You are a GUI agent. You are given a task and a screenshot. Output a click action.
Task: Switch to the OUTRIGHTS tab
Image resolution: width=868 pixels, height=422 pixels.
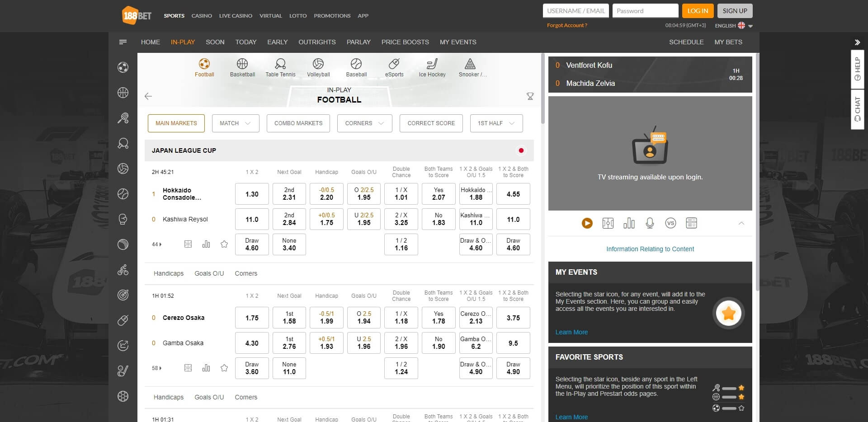[x=317, y=42]
